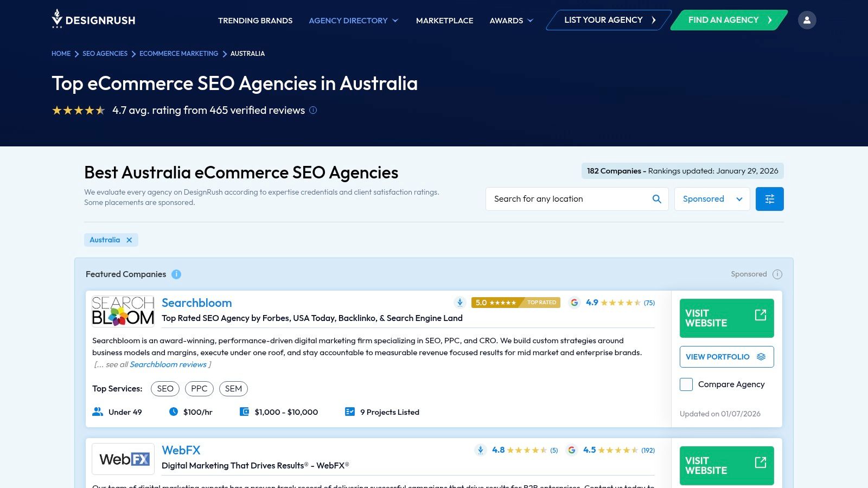The height and width of the screenshot is (488, 868).
Task: Expand the Awards dropdown menu
Action: pos(512,21)
